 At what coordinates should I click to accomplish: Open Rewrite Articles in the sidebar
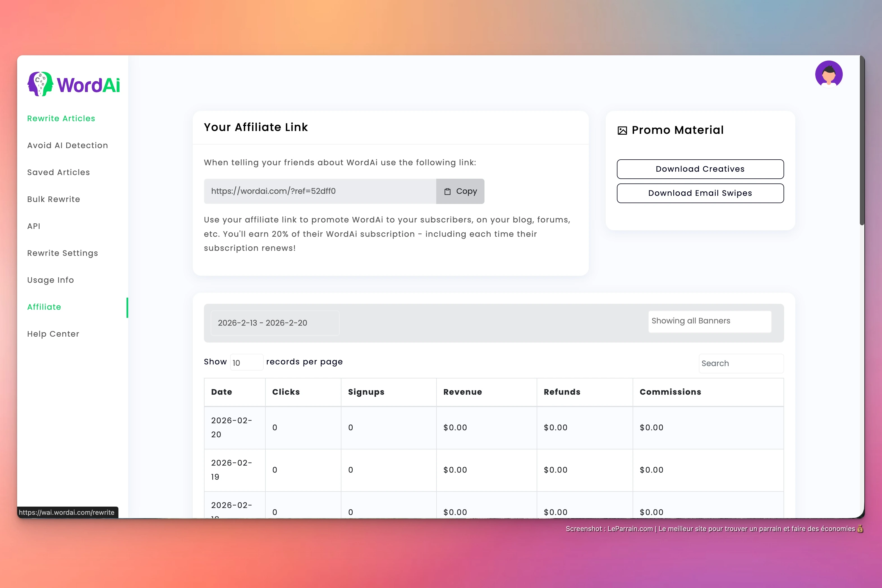pos(61,118)
